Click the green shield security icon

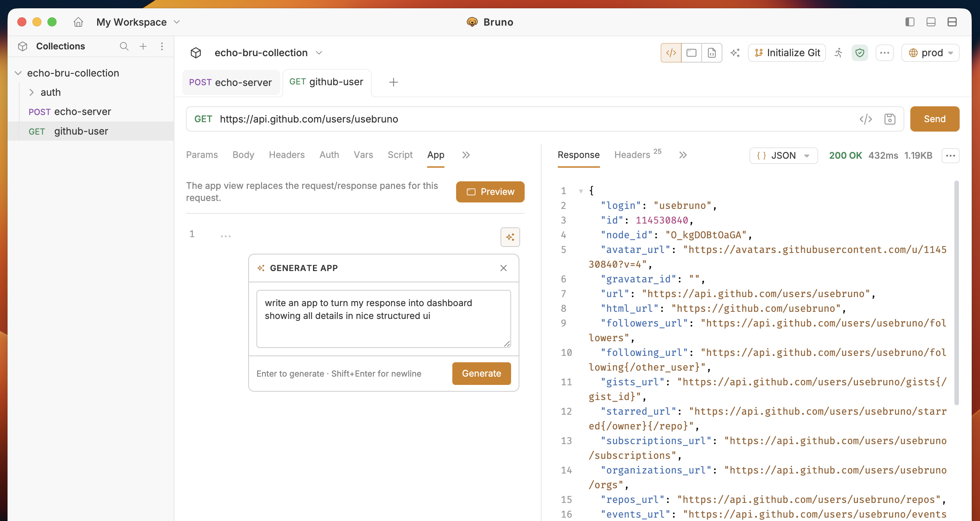click(860, 52)
